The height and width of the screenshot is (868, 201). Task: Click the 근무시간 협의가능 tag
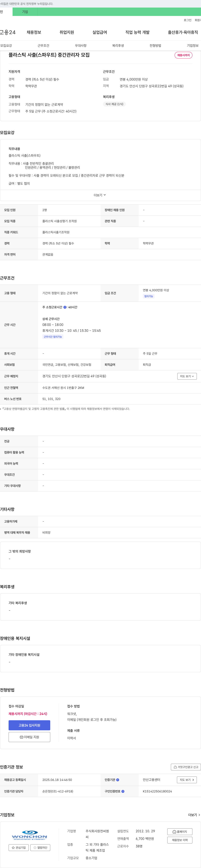[53, 337]
